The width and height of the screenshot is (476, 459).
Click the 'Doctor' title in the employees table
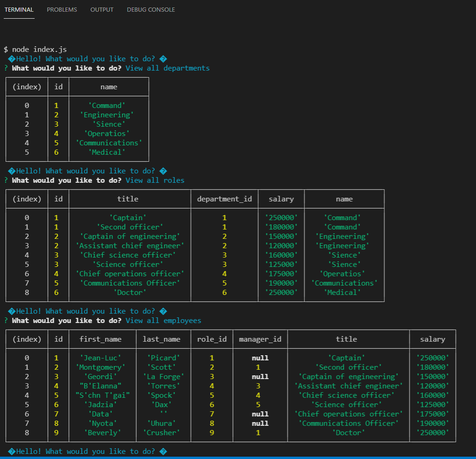point(348,433)
